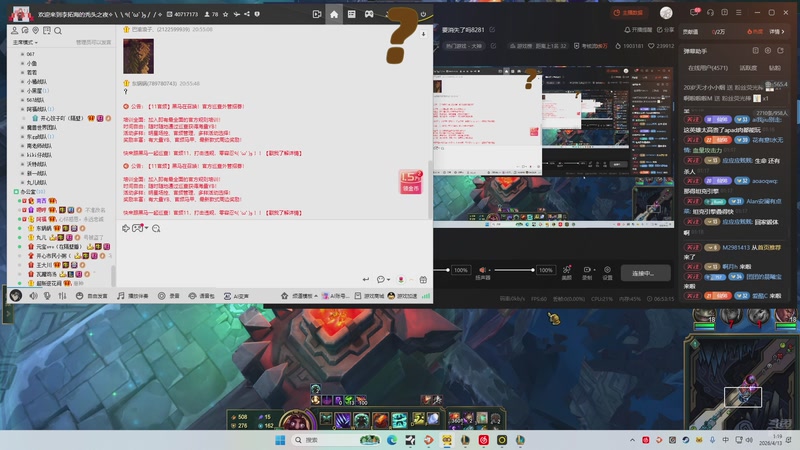Open the Windows Start button
Image resolution: width=800 pixels, height=450 pixels.
280,440
